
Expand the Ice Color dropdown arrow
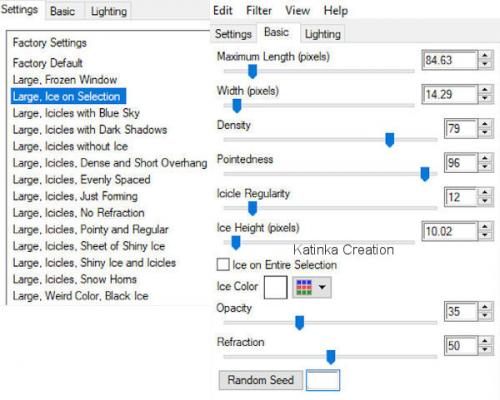coord(322,287)
